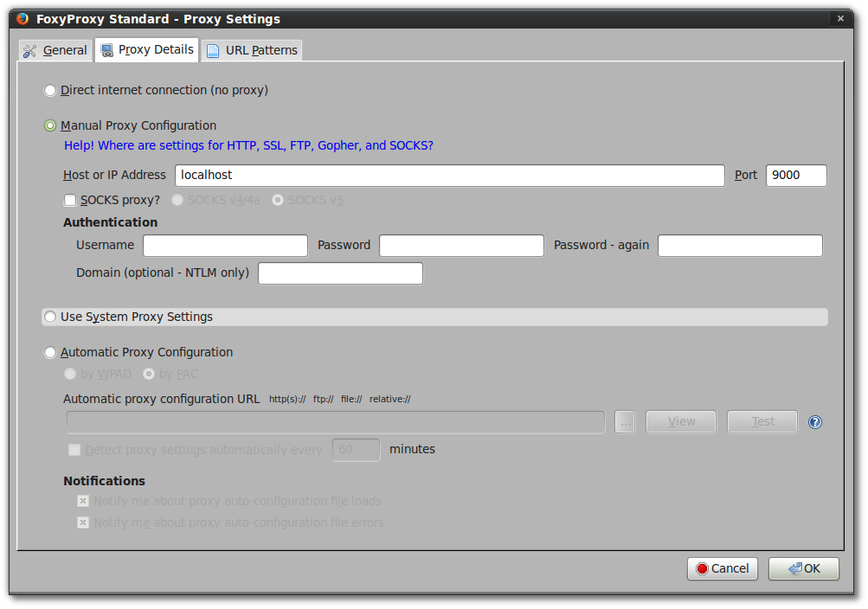Enable the SOCKS proxy checkbox

pos(69,200)
